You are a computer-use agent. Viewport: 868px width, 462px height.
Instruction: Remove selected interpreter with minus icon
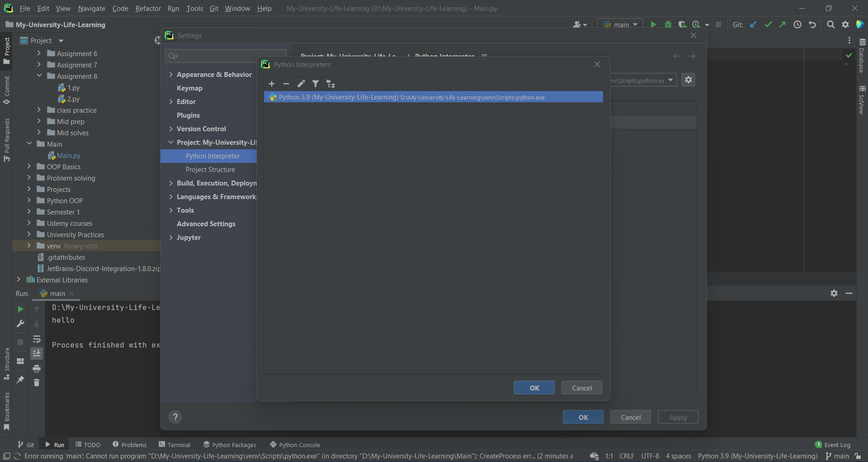coord(286,84)
